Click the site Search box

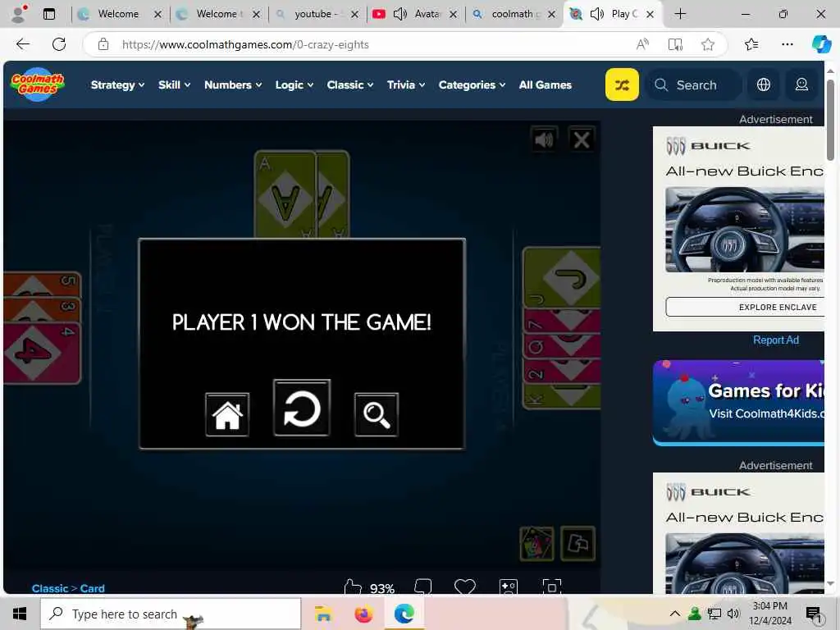[695, 84]
